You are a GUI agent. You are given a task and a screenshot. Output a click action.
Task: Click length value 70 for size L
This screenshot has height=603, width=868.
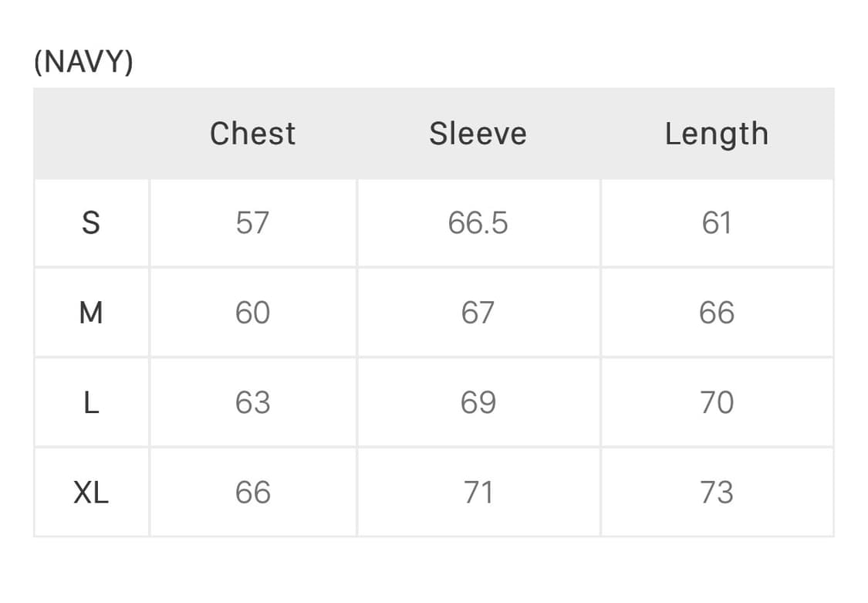716,402
